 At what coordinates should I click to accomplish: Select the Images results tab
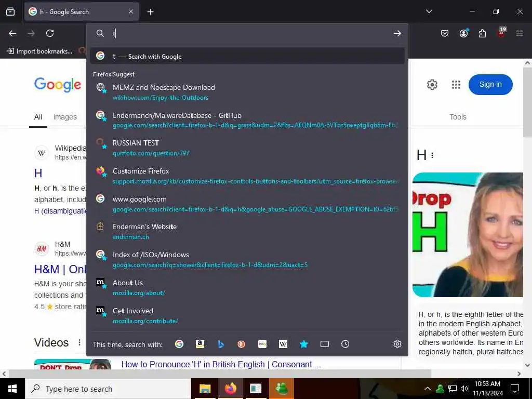(x=65, y=117)
